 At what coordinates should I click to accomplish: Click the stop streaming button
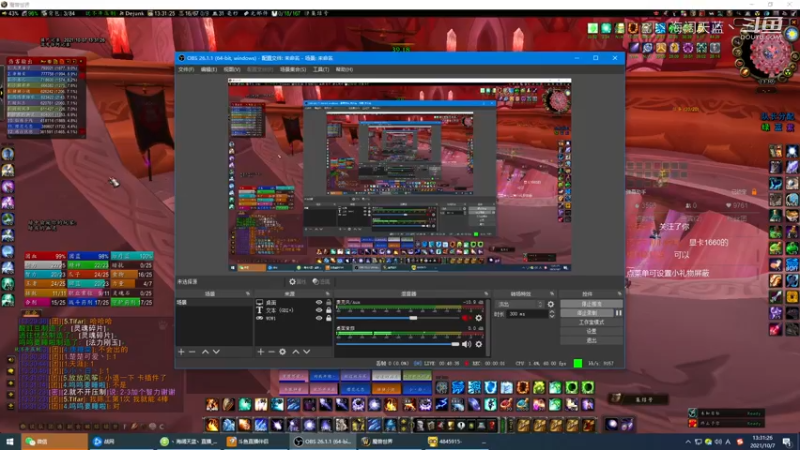[591, 304]
